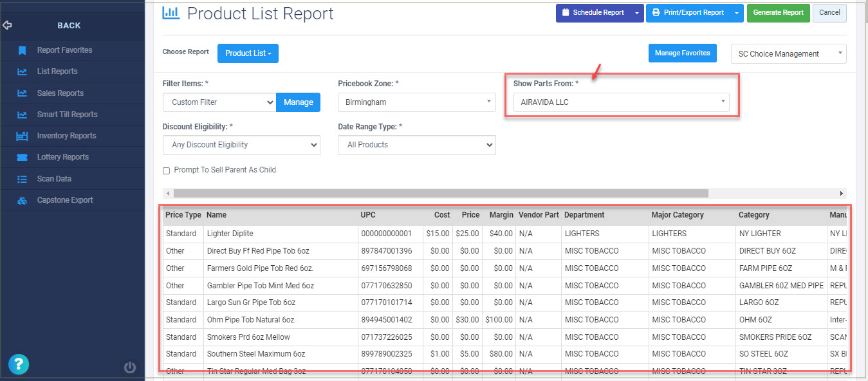Click Smokers Prd 6oz Mellow
Viewport: 868px width, 381px height.
(x=248, y=337)
